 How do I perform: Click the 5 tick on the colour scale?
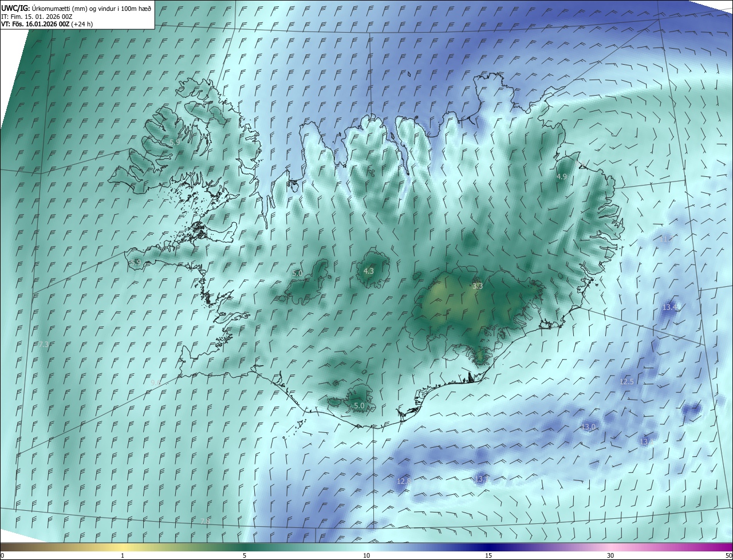pyautogui.click(x=245, y=555)
